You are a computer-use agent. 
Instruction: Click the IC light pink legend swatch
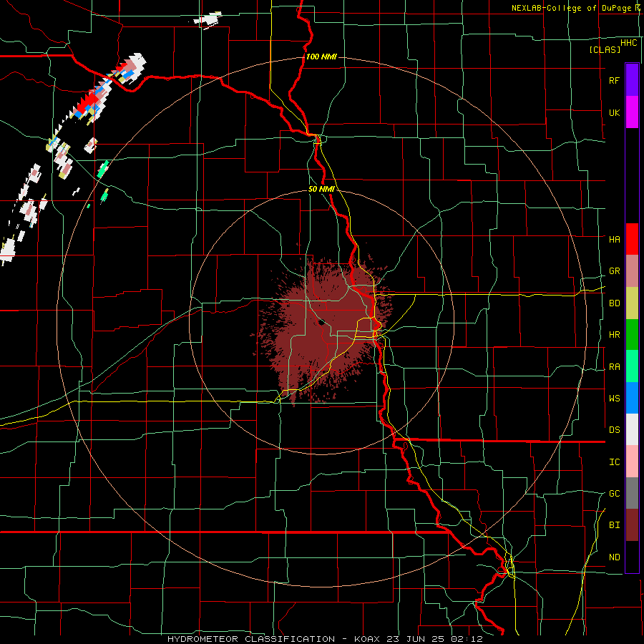tap(632, 462)
